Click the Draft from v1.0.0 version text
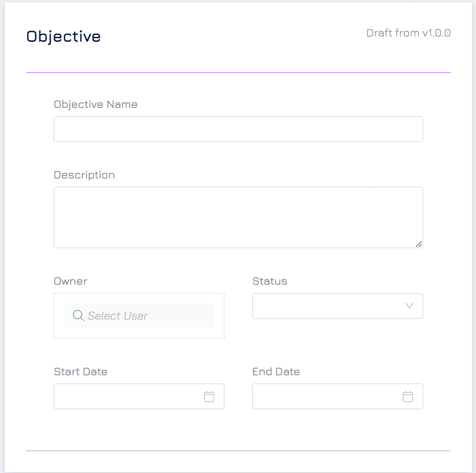 click(x=408, y=33)
